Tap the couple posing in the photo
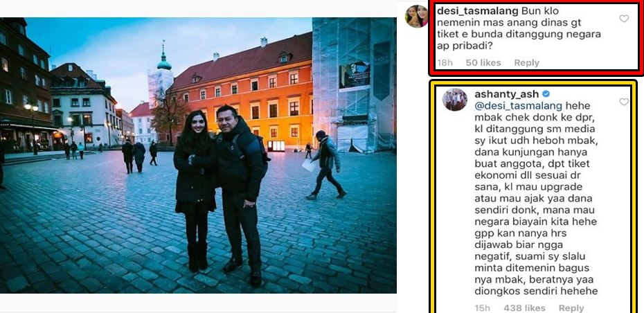The width and height of the screenshot is (644, 313). [x=221, y=193]
